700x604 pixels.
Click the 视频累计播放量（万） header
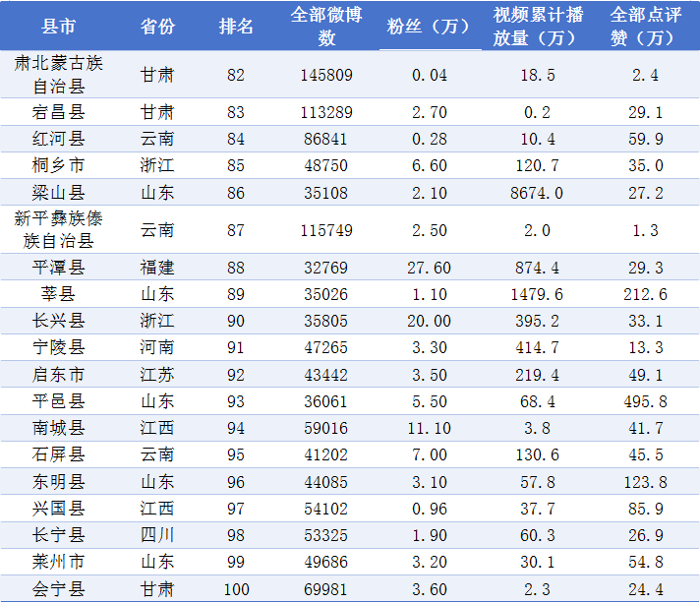click(538, 27)
